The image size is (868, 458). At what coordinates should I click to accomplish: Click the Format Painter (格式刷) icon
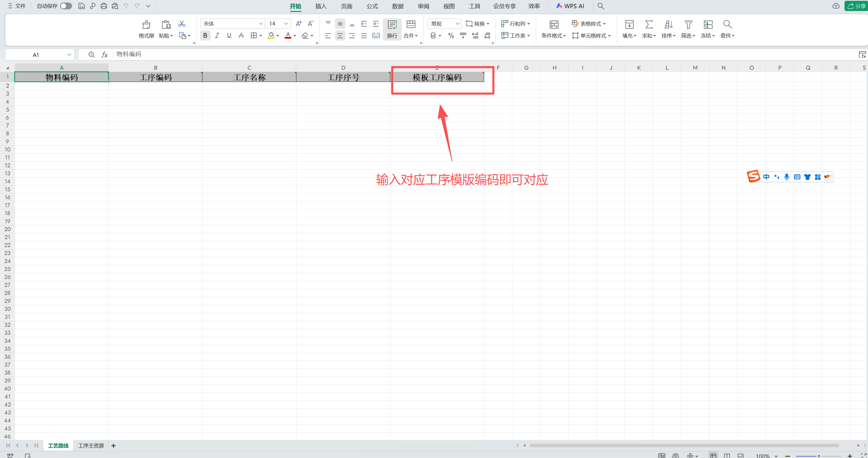click(x=146, y=25)
